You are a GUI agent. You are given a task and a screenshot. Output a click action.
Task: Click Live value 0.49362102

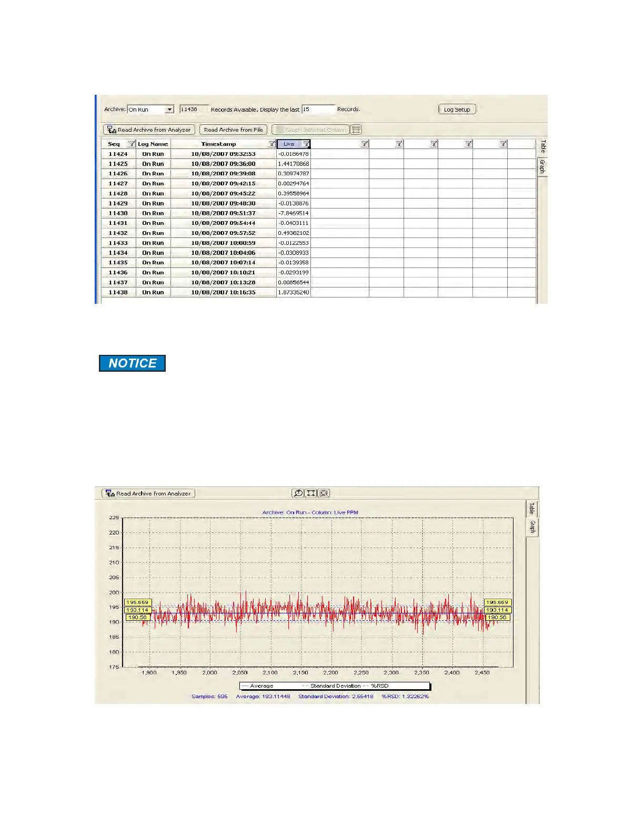point(294,233)
